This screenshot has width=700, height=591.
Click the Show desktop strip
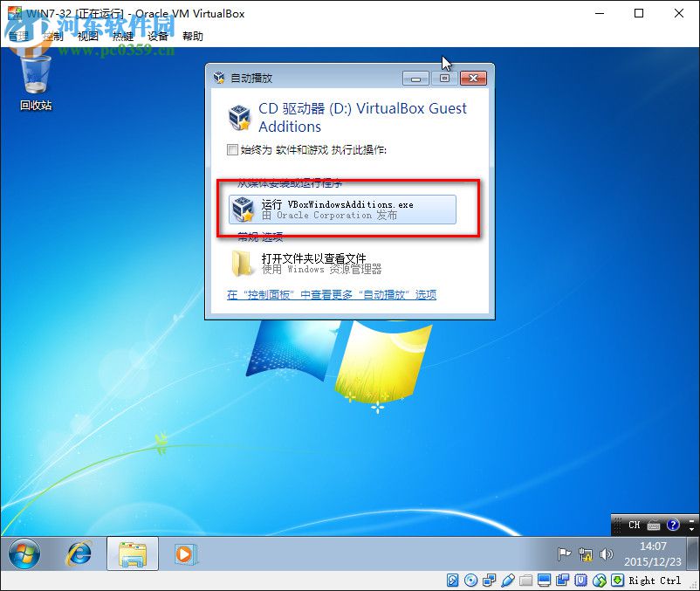pyautogui.click(x=693, y=554)
